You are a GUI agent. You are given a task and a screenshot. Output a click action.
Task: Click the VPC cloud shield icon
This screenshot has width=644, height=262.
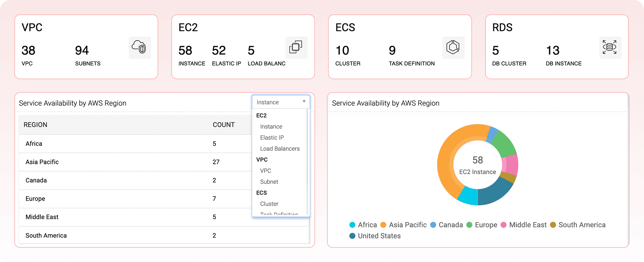(x=140, y=48)
